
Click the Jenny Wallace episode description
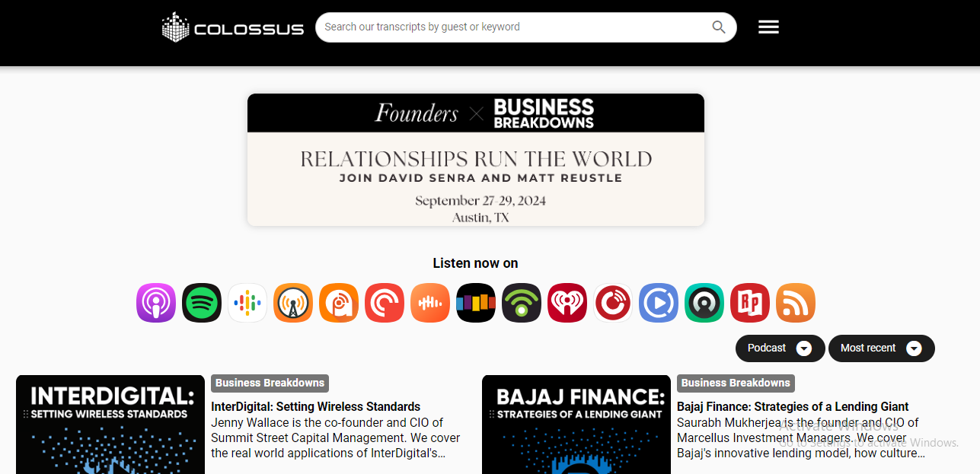point(336,438)
